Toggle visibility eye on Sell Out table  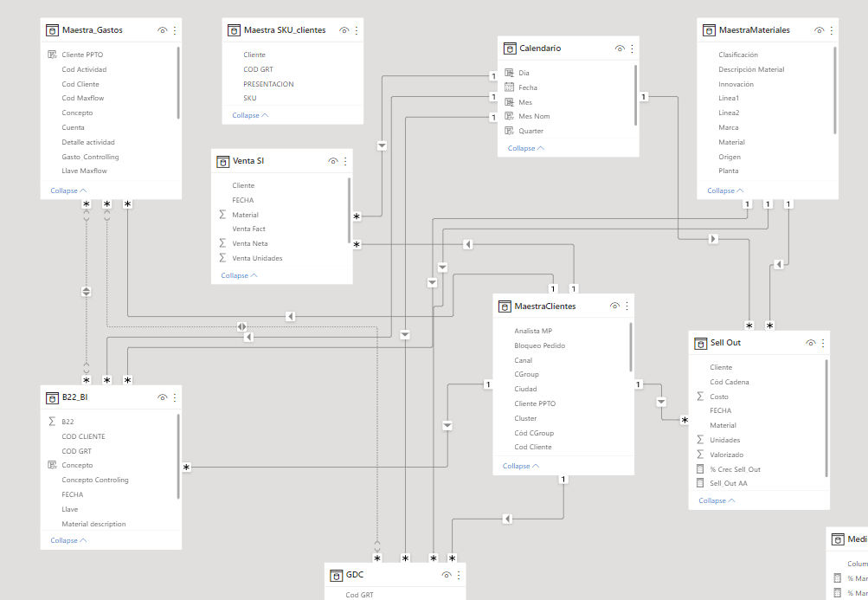[810, 343]
